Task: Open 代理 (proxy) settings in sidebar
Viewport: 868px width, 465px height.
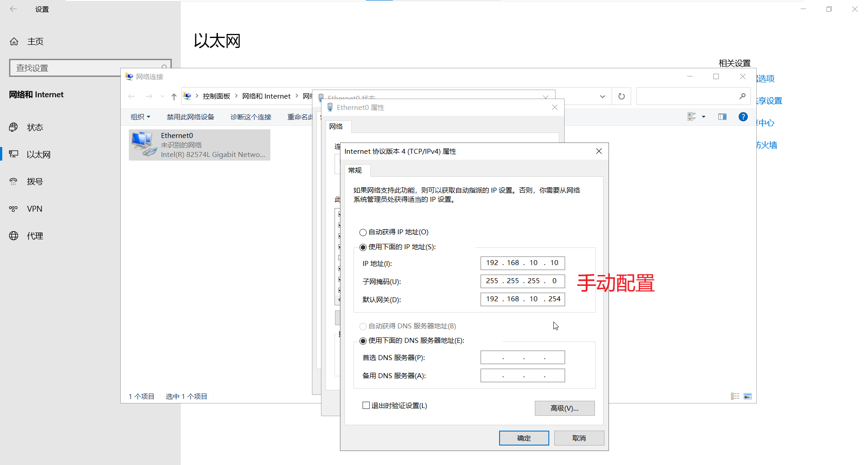Action: [x=35, y=235]
